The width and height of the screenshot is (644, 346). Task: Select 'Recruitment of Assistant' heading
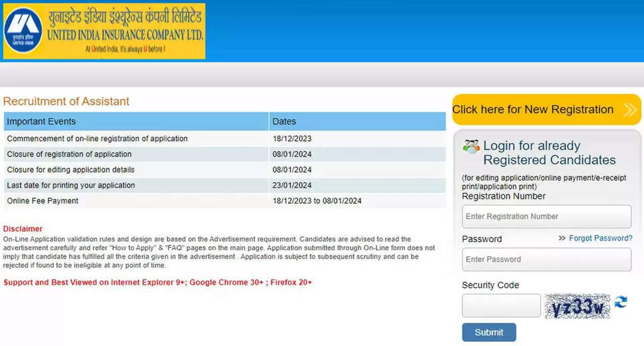[x=66, y=101]
